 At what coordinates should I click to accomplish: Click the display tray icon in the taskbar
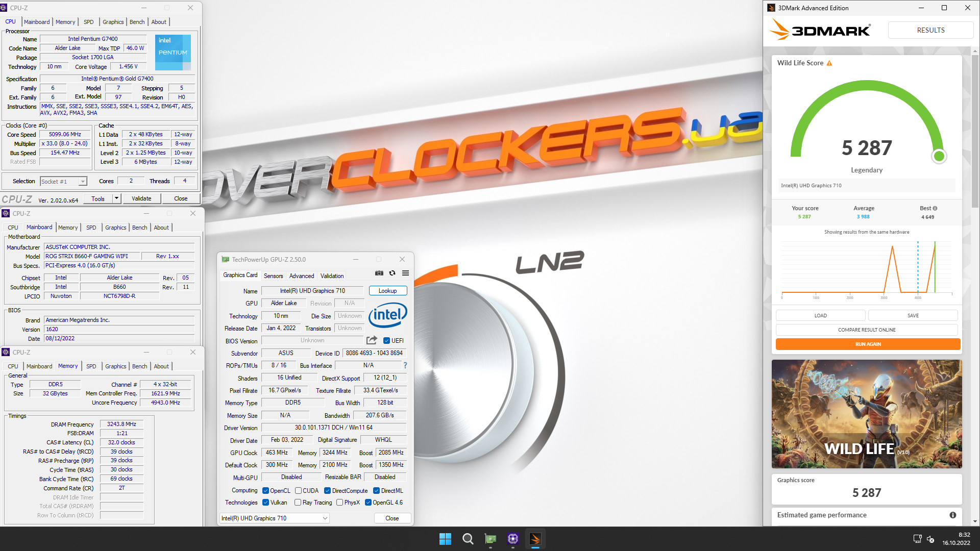click(917, 539)
